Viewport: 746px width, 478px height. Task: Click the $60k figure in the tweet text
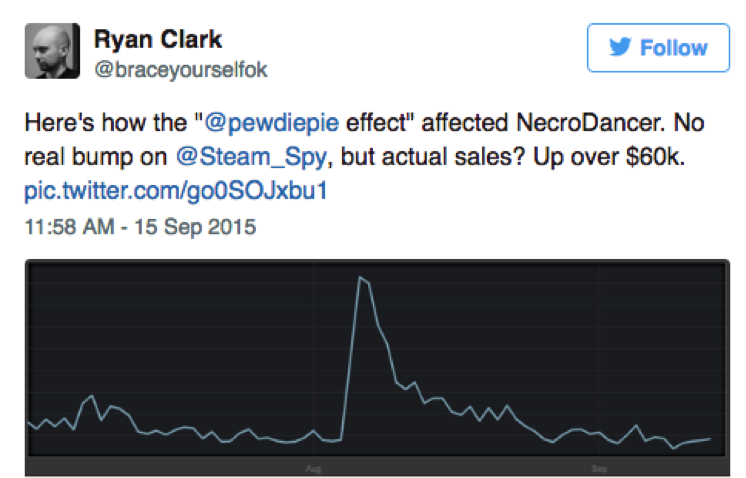(654, 157)
